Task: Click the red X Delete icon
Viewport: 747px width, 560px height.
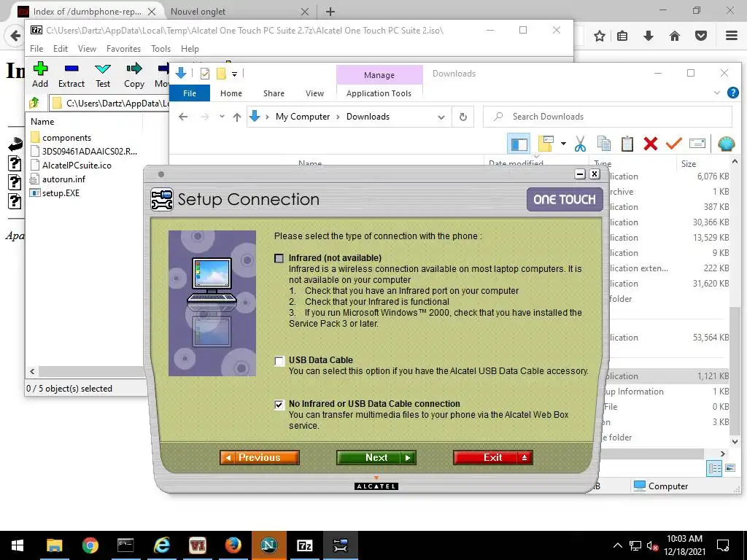Action: [650, 144]
